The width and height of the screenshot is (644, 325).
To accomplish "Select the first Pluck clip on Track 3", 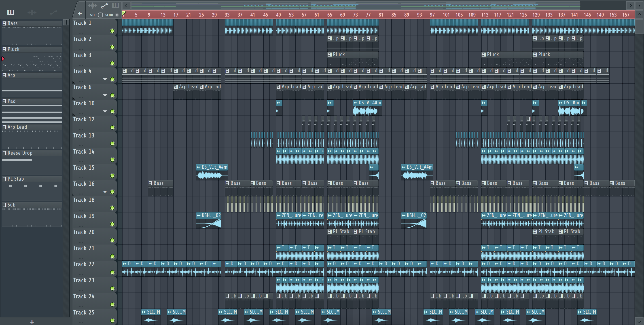I will point(353,59).
